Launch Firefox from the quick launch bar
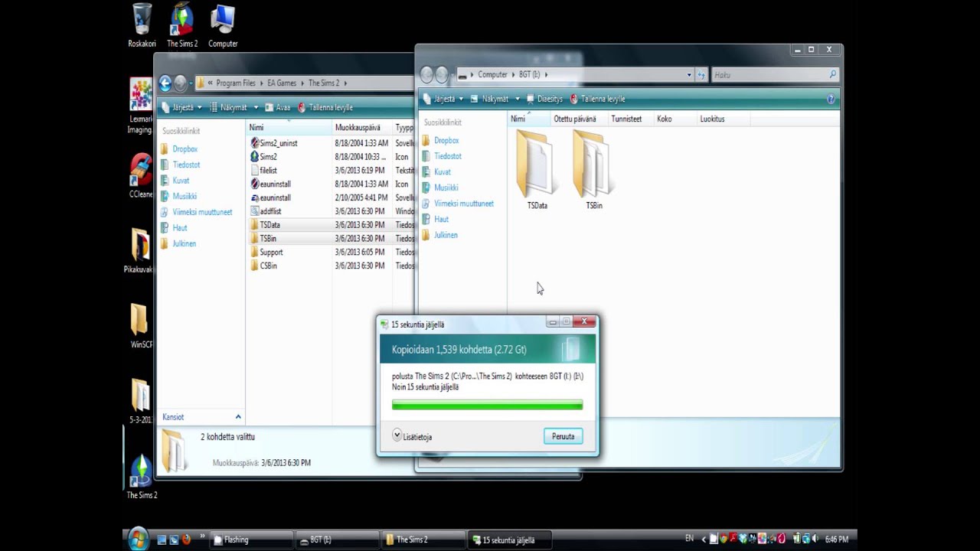This screenshot has width=980, height=551. tap(186, 540)
